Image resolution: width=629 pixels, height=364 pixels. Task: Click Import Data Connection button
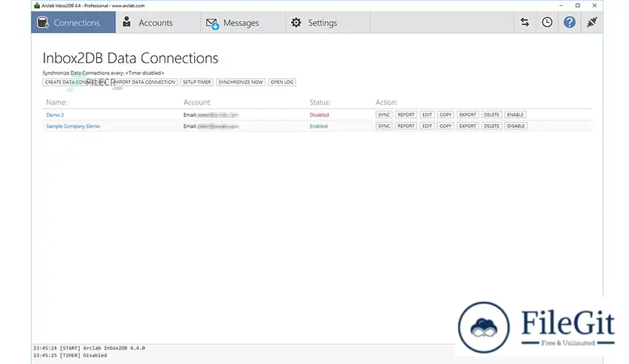pyautogui.click(x=144, y=82)
